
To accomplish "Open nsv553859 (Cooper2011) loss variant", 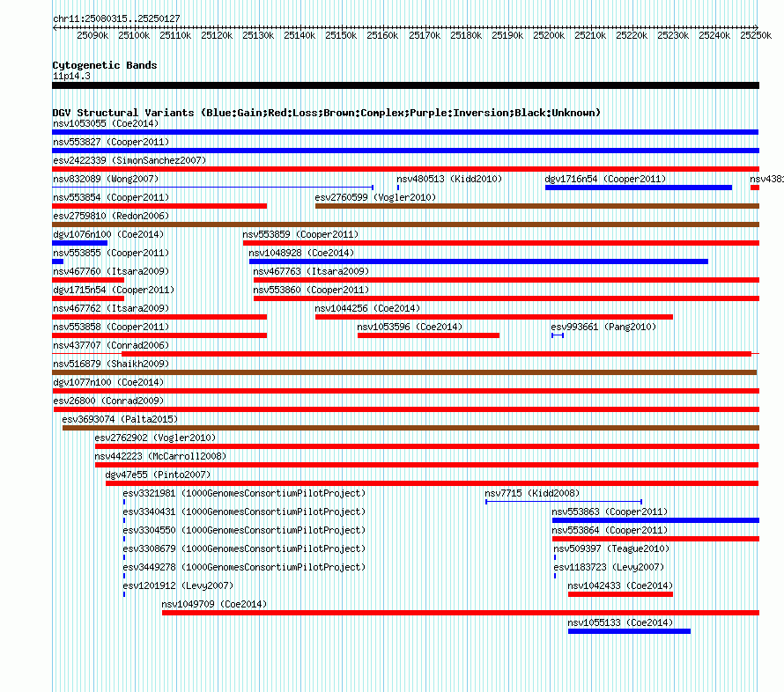I will 300,234.
